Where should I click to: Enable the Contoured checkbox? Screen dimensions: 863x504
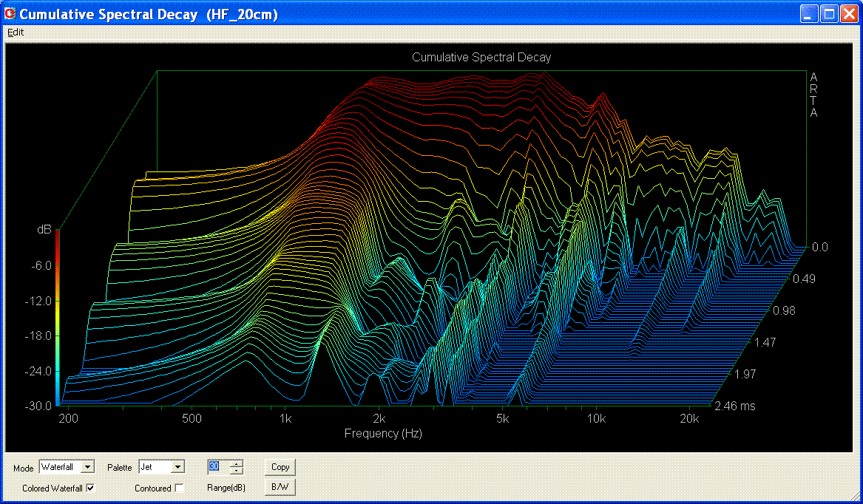coord(179,488)
